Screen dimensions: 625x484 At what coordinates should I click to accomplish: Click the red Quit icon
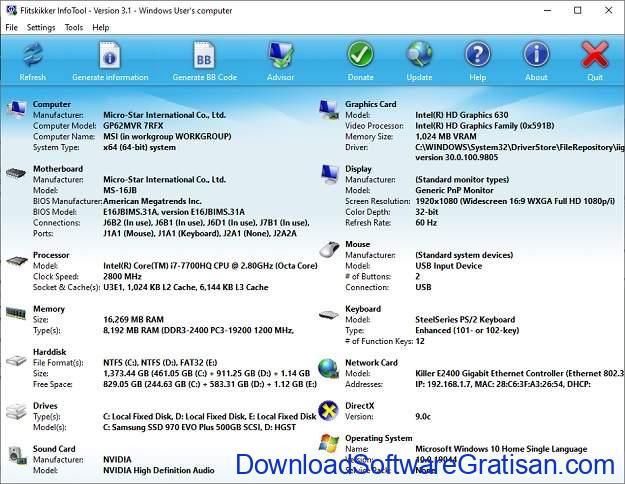595,55
